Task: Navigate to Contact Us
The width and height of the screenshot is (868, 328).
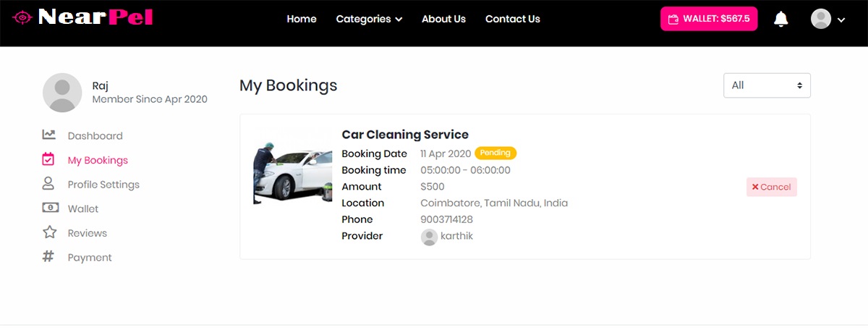Action: 512,20
